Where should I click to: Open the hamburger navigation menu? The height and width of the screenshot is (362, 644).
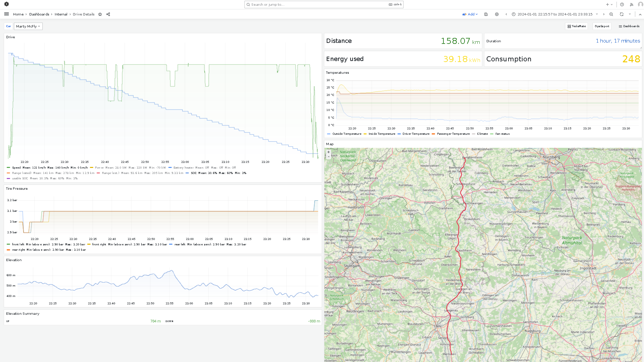pos(6,14)
